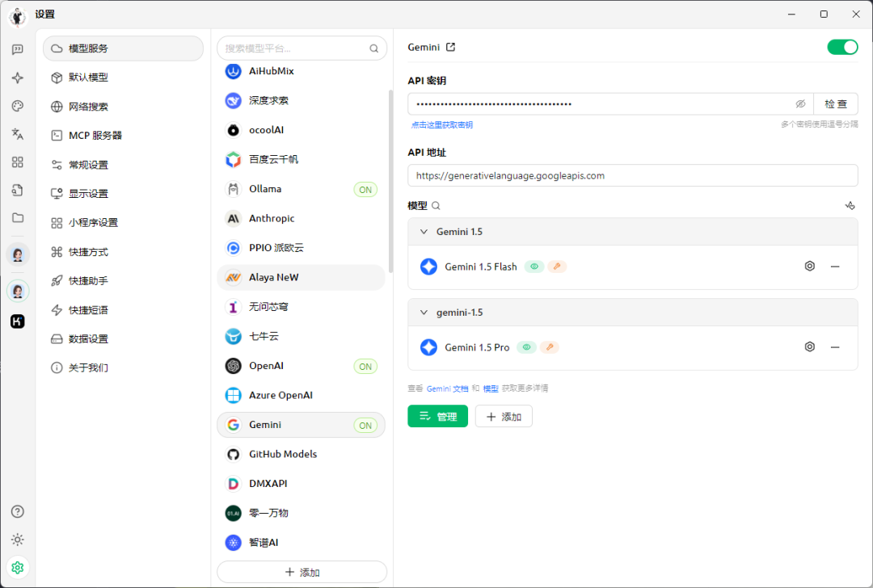Image resolution: width=873 pixels, height=588 pixels.
Task: Select the 深度求索 provider
Action: pos(301,101)
